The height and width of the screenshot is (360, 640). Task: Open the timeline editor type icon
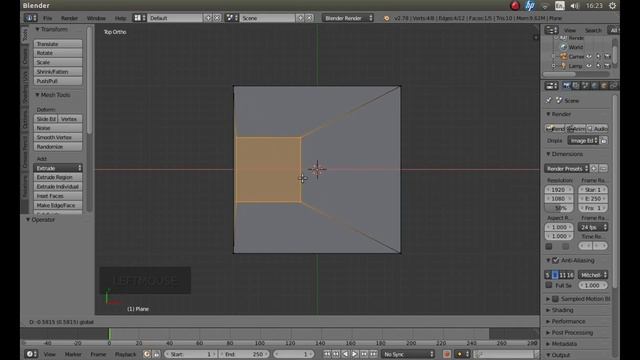click(31, 354)
